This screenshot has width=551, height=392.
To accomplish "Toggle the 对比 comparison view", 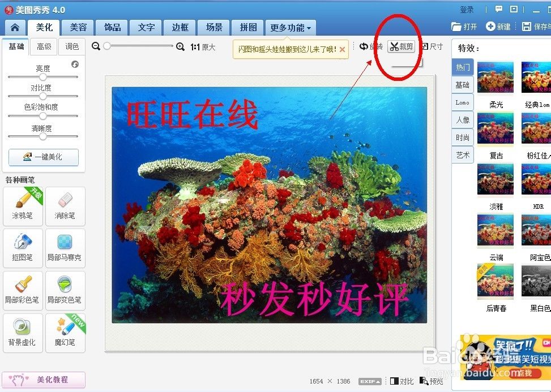I will tap(403, 381).
